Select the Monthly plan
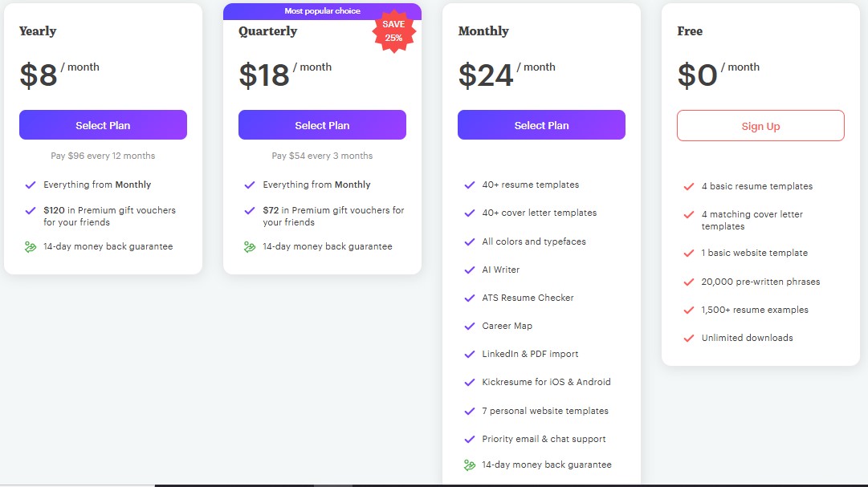The image size is (868, 487). (541, 124)
